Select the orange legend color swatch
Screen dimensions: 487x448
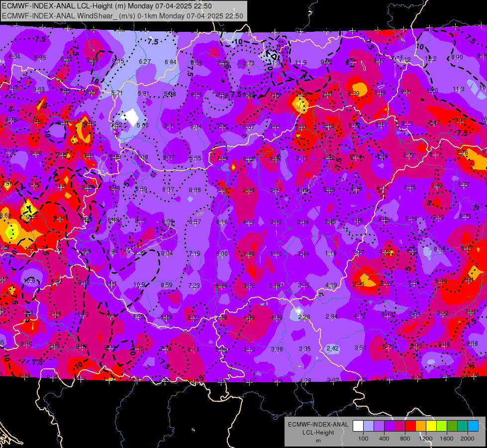pyautogui.click(x=421, y=426)
